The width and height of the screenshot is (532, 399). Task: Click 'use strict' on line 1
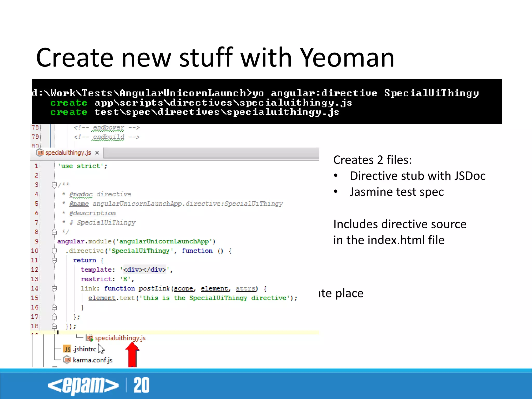pos(81,166)
